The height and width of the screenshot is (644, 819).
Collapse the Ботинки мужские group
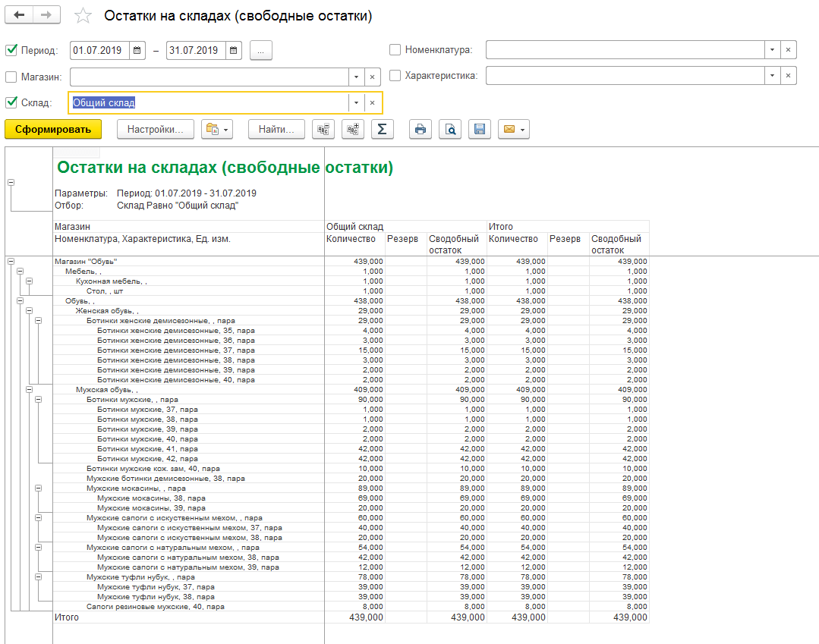(x=38, y=400)
